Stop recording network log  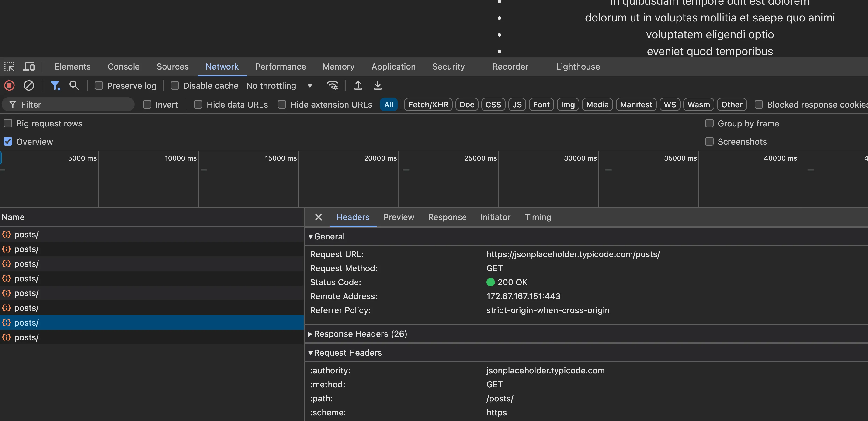point(9,86)
